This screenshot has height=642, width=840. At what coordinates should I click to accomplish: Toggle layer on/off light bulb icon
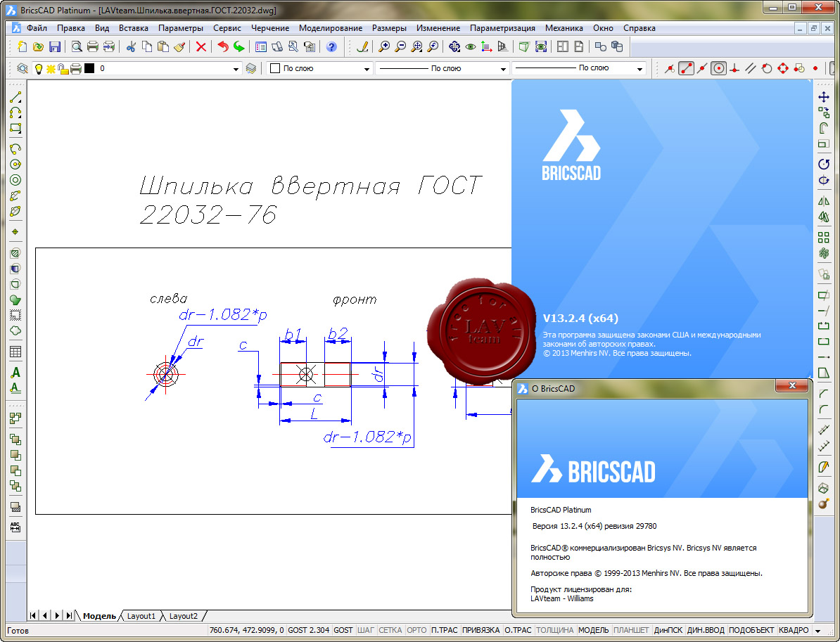coord(39,68)
